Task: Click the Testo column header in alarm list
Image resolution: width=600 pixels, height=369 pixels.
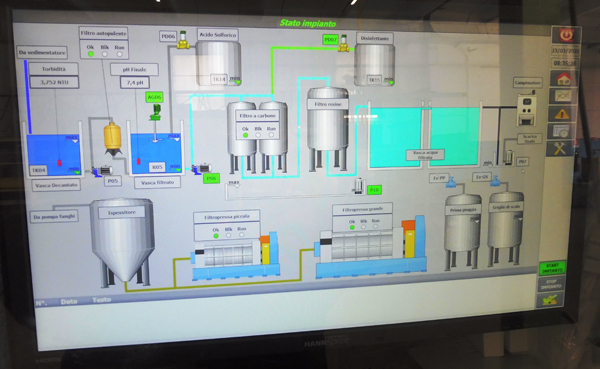Action: [x=101, y=300]
